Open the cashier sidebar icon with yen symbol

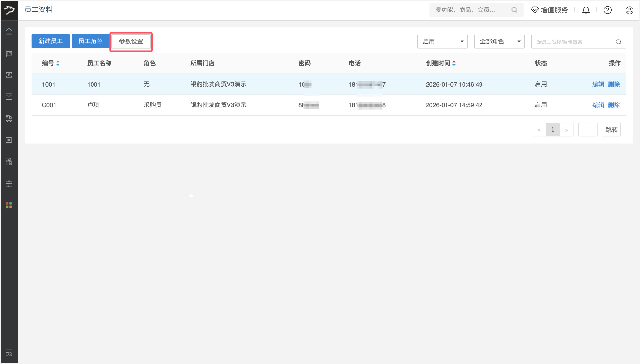click(x=9, y=75)
